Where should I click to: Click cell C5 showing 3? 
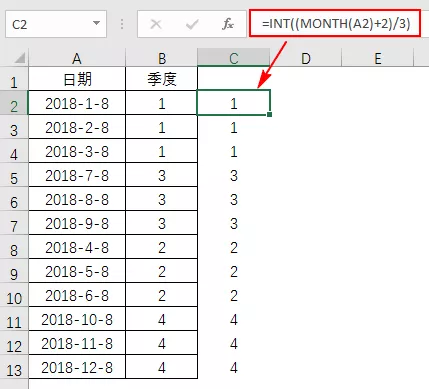(x=234, y=175)
